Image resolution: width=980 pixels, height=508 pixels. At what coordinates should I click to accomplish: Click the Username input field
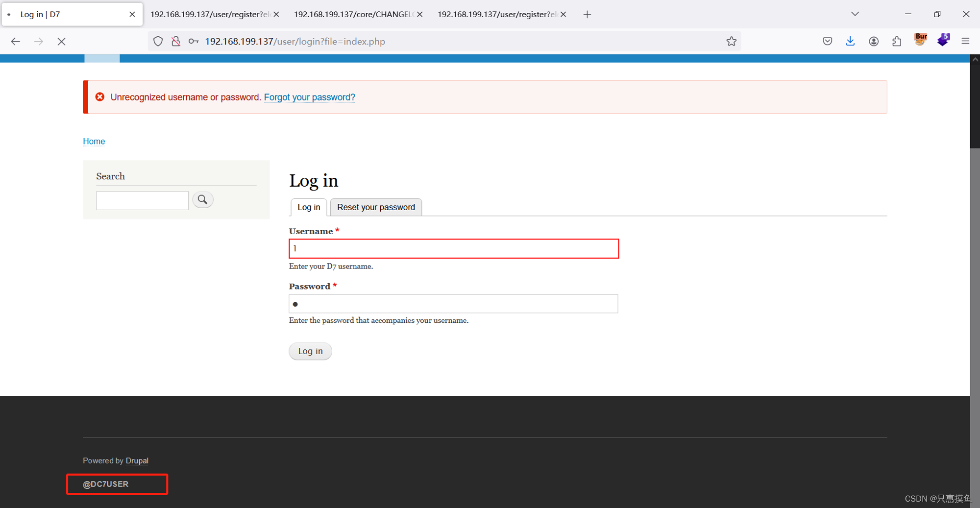[x=454, y=249]
